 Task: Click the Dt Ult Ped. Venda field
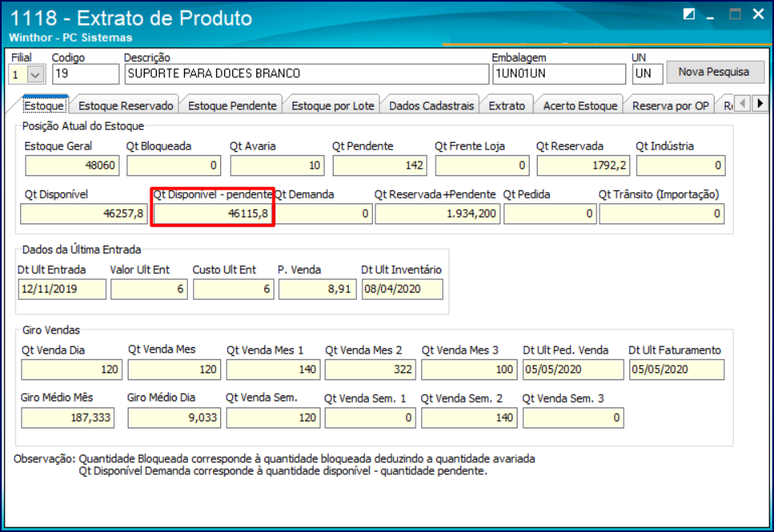coord(573,370)
